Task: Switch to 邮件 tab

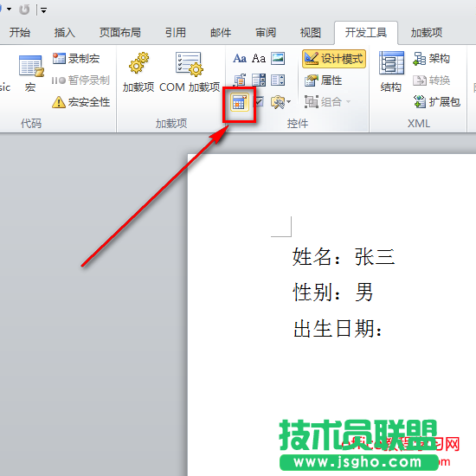Action: click(221, 32)
